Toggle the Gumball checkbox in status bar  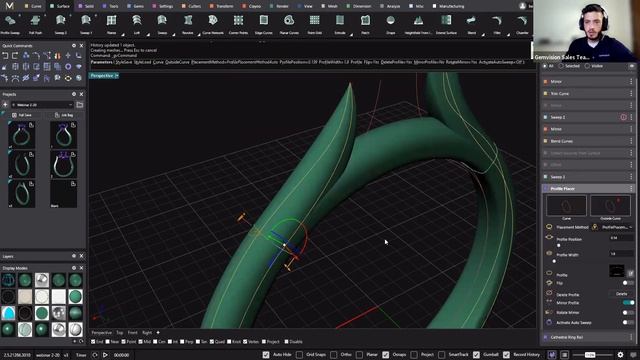click(x=476, y=355)
